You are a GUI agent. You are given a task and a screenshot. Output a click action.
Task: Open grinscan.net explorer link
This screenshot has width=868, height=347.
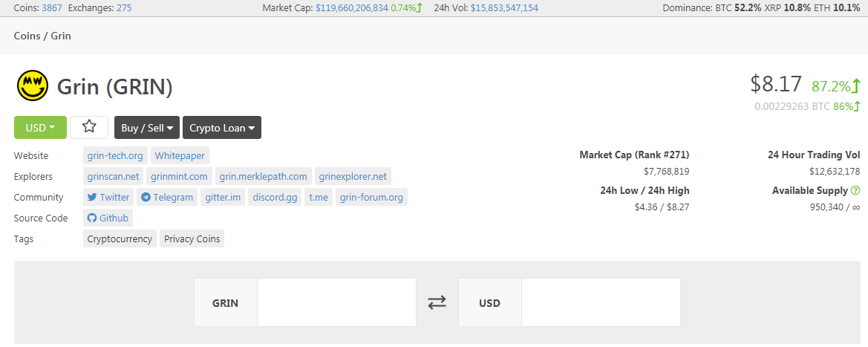(x=114, y=176)
